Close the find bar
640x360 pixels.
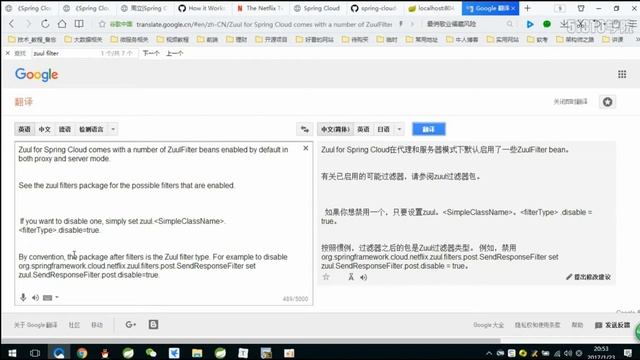(8, 53)
